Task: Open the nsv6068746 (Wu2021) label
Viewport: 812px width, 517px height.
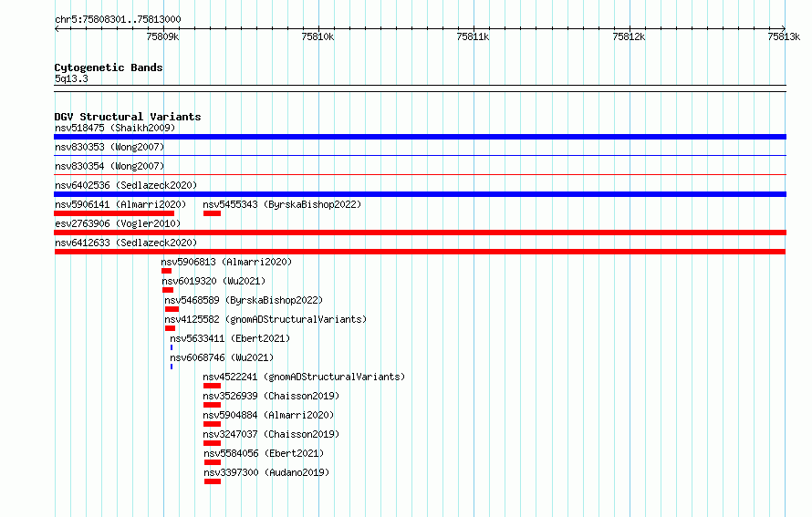Action: pos(222,357)
